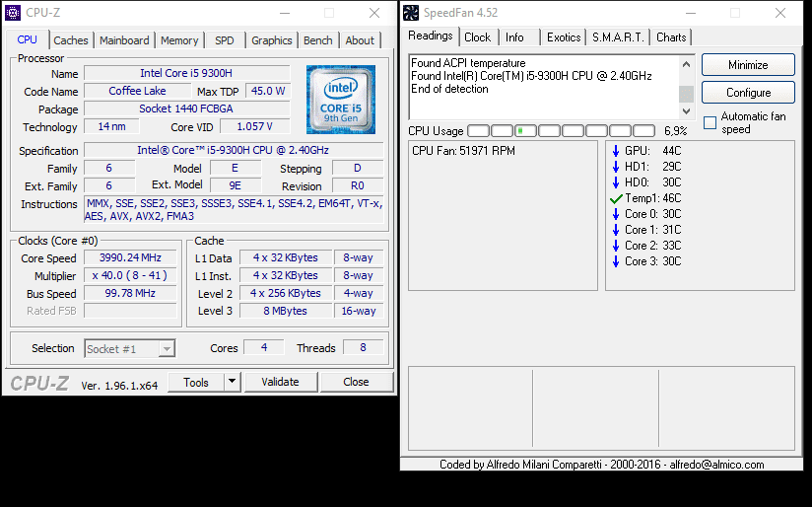Click the Threads value 8
Image resolution: width=812 pixels, height=507 pixels.
363,347
